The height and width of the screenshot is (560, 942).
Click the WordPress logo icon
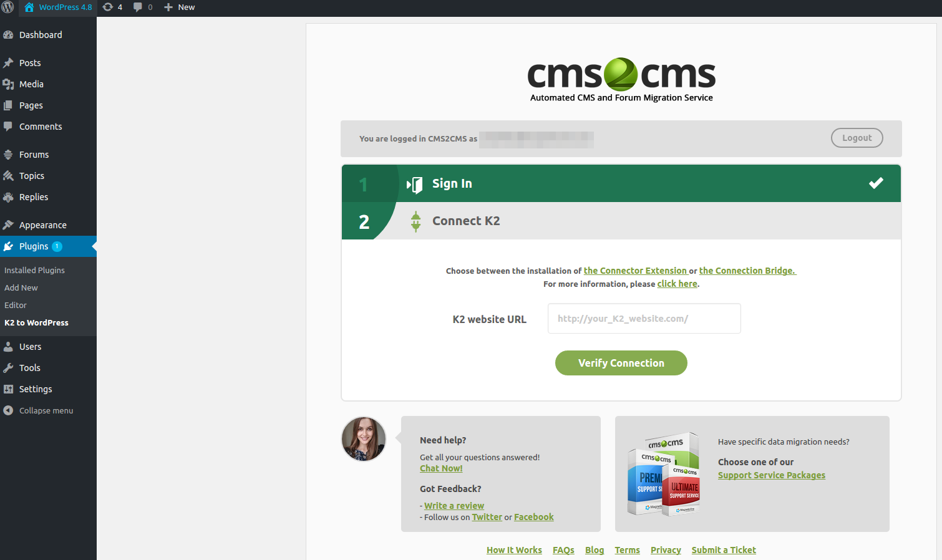(x=8, y=7)
